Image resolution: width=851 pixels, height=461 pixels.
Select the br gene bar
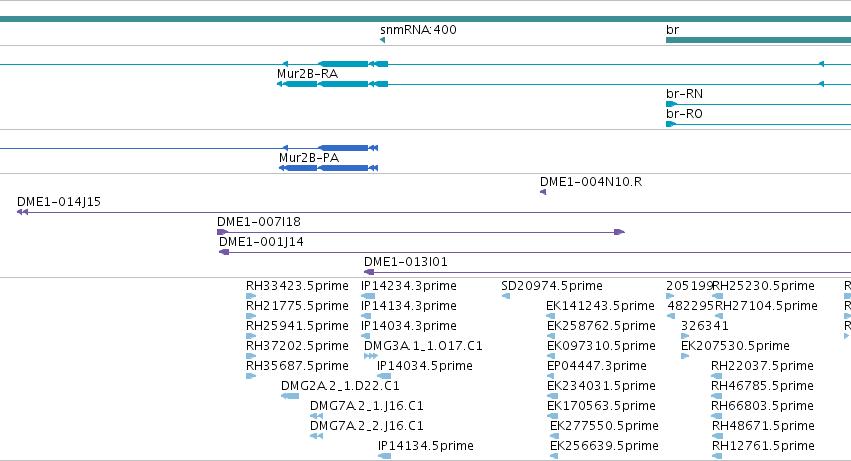[758, 40]
